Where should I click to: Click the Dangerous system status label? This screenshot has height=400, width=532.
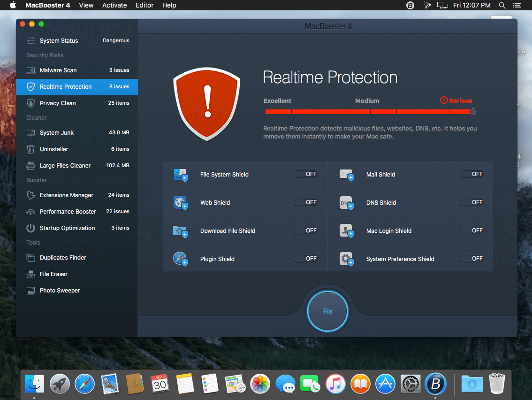pos(116,40)
